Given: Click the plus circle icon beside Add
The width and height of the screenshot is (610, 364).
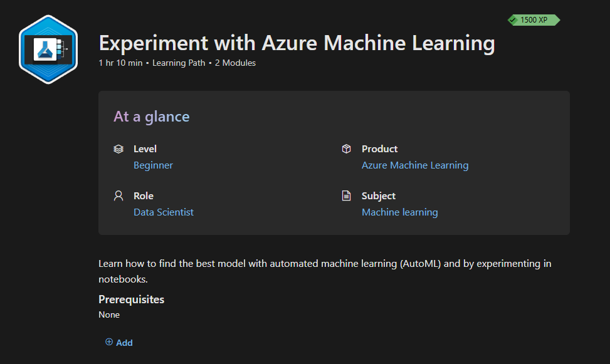Looking at the screenshot, I should coord(109,342).
